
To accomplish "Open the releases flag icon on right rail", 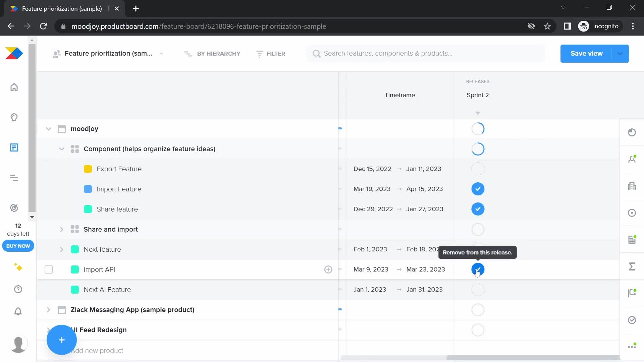I will coord(632,293).
